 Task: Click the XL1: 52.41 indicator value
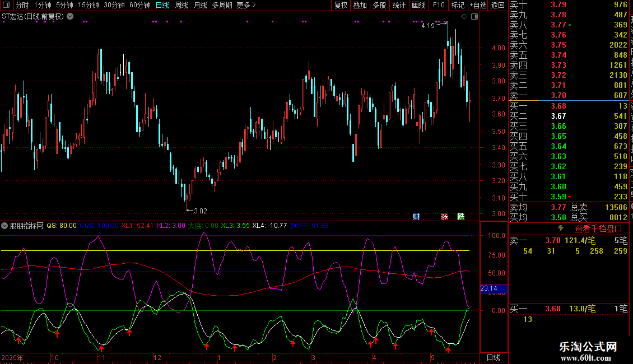(137, 226)
